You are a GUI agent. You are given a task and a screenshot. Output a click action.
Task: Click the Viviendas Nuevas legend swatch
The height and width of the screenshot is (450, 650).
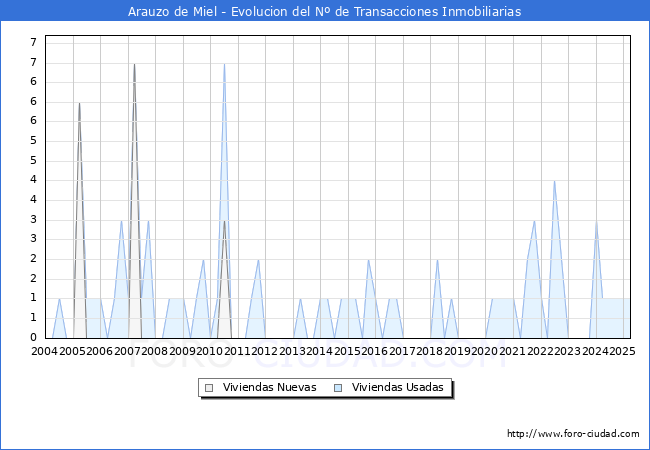(209, 388)
